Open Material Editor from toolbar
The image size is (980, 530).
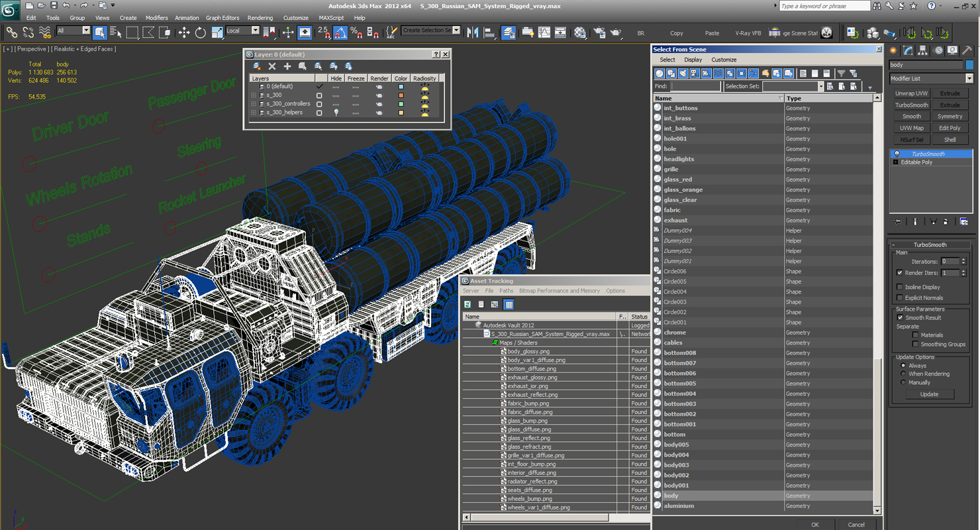(580, 32)
